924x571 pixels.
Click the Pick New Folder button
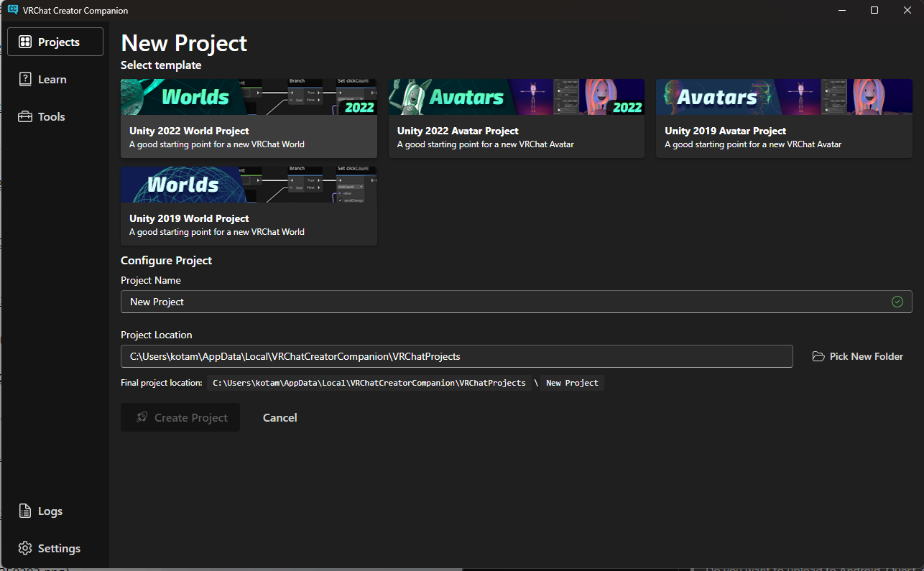pos(858,356)
